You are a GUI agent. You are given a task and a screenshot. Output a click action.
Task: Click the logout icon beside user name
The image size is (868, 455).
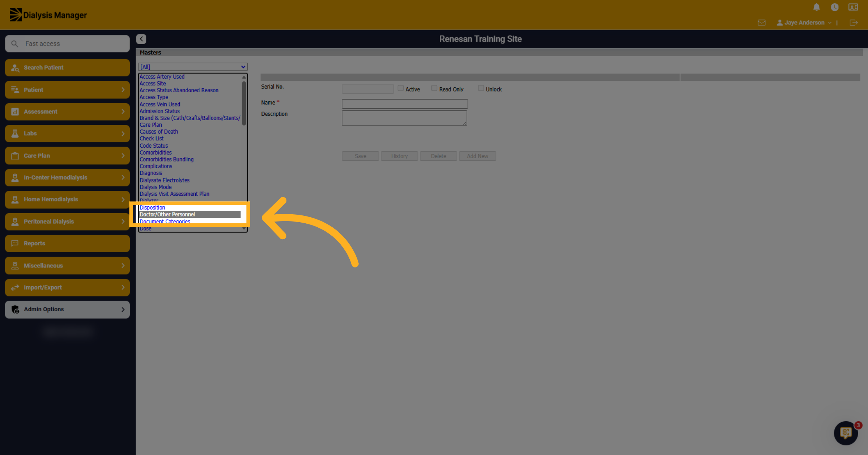coord(854,23)
